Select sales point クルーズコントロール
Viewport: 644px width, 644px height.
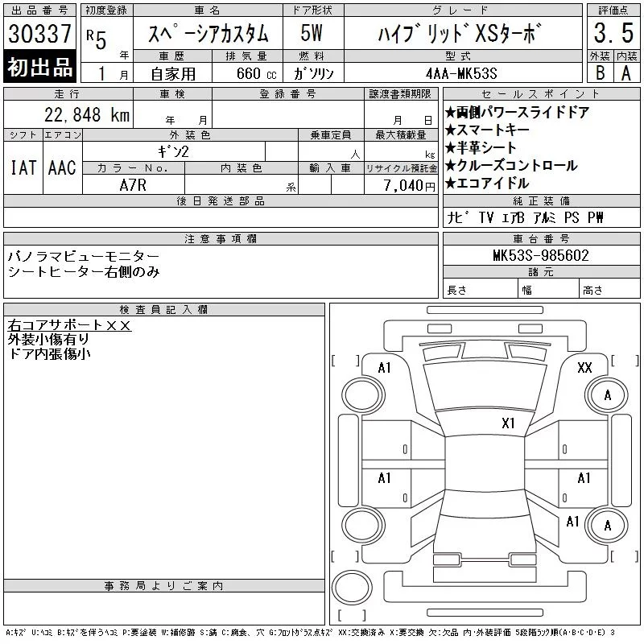pyautogui.click(x=511, y=165)
